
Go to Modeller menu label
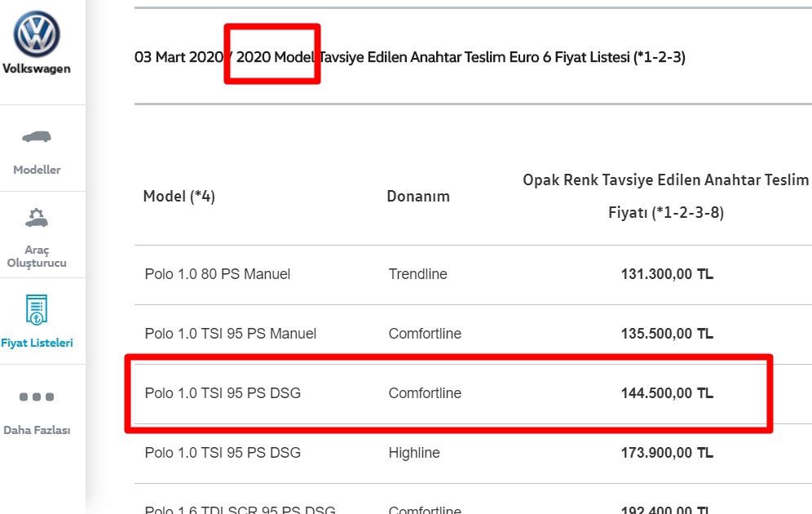pyautogui.click(x=37, y=170)
